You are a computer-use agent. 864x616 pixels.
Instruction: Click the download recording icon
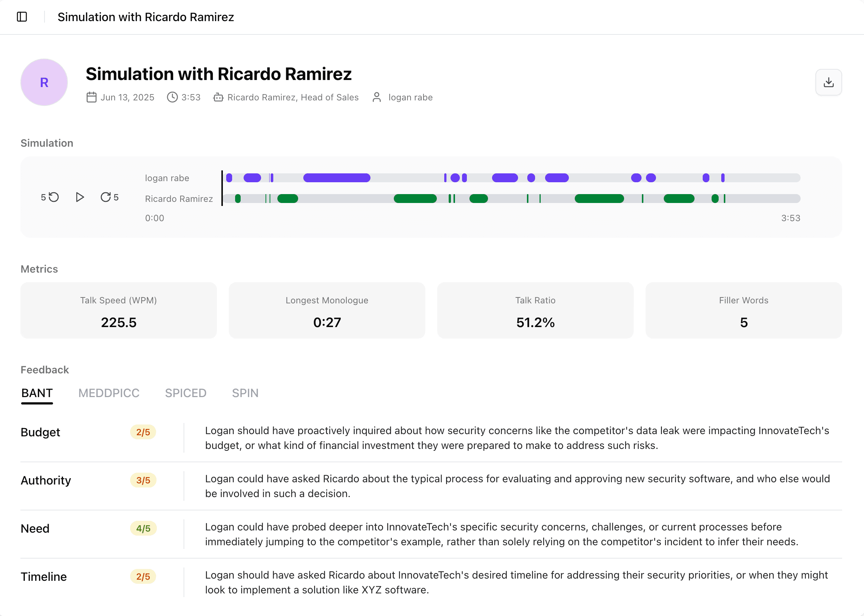point(828,82)
